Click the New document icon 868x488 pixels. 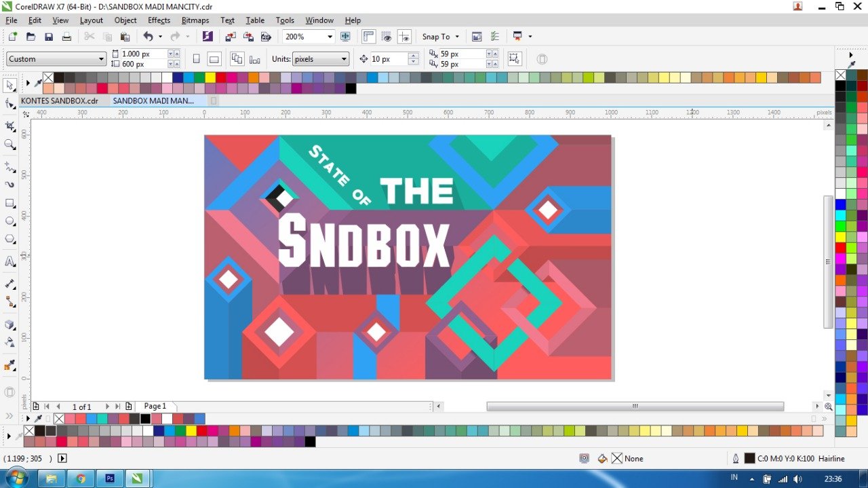(12, 37)
